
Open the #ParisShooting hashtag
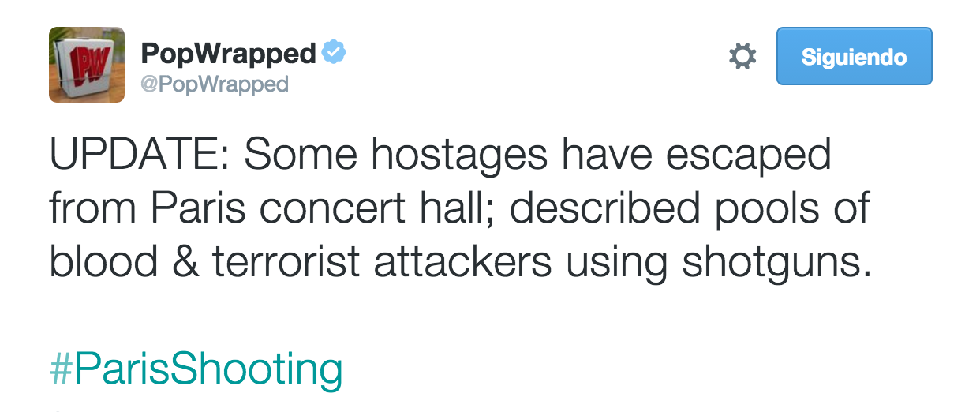[x=196, y=369]
